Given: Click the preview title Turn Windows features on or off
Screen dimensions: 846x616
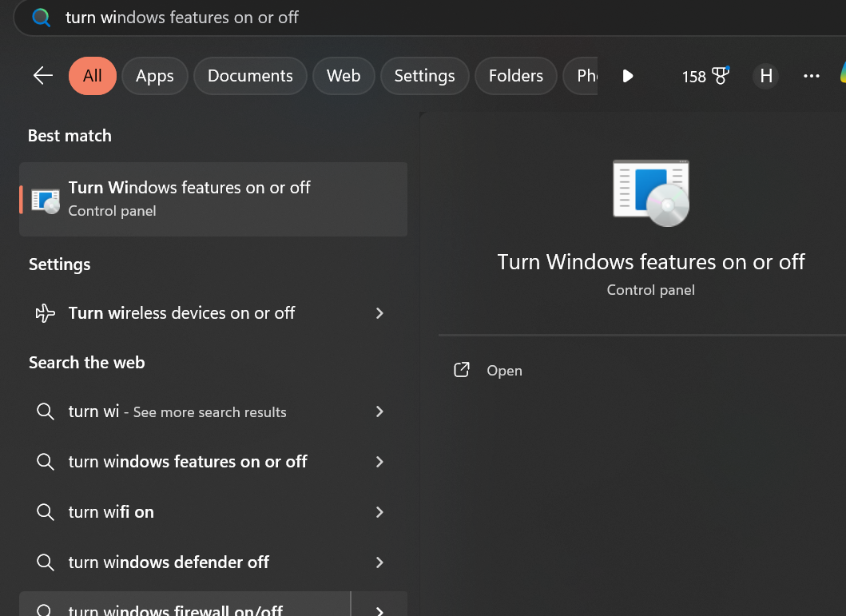Looking at the screenshot, I should 651,261.
